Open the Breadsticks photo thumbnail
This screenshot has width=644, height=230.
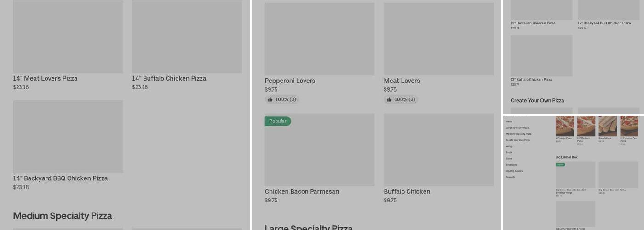pos(608,126)
